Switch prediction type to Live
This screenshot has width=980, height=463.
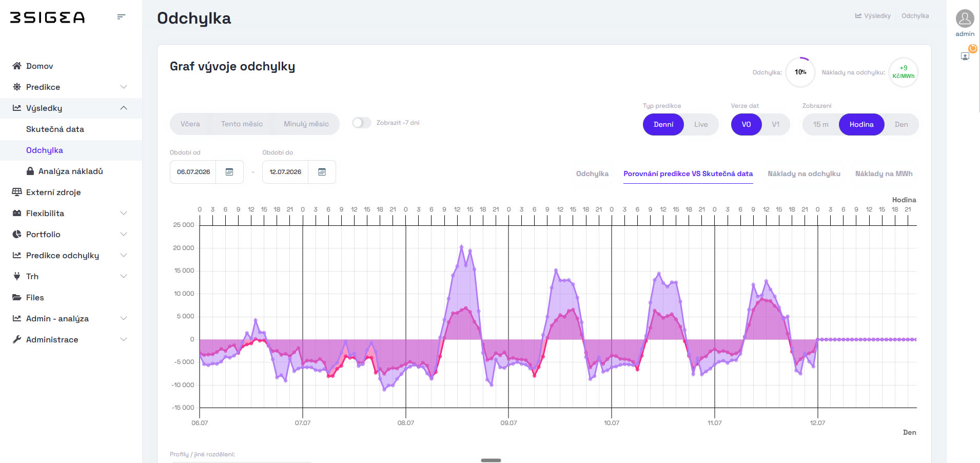coord(701,124)
